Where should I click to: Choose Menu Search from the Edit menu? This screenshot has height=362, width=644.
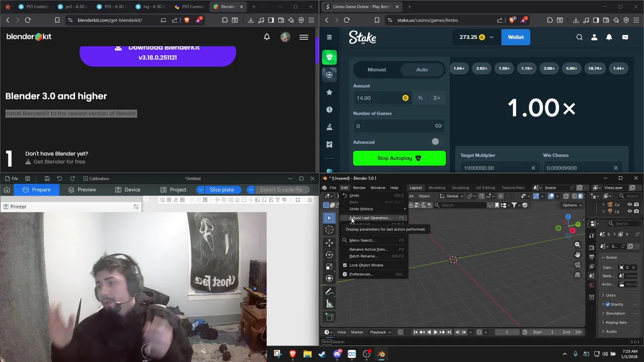click(373, 240)
